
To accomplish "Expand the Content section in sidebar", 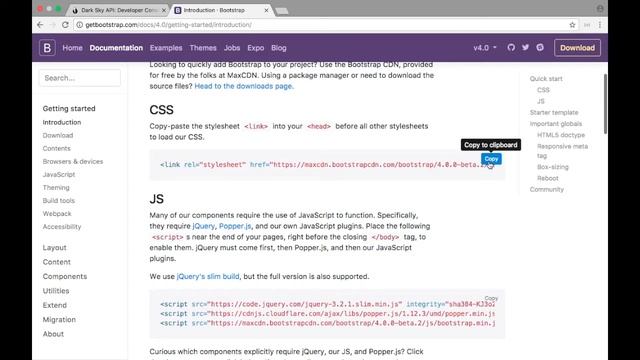I will tap(56, 262).
